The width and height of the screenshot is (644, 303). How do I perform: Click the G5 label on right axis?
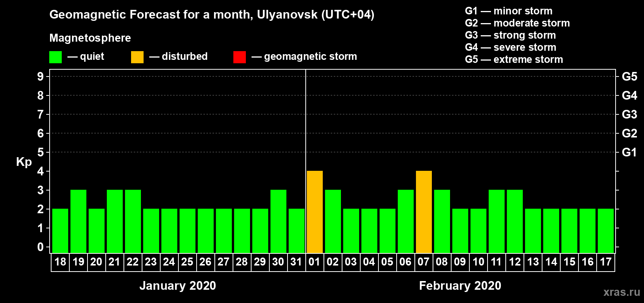coord(629,77)
